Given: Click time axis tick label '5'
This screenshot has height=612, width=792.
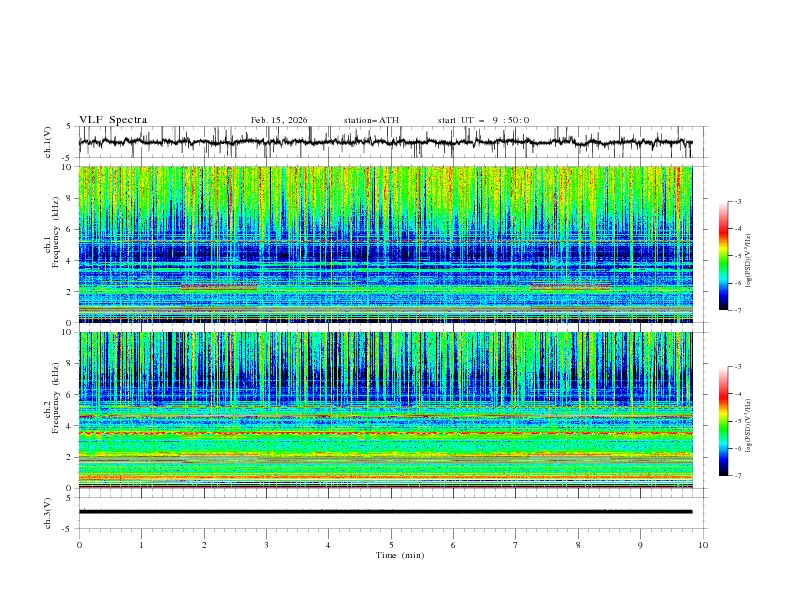Looking at the screenshot, I should click(391, 545).
